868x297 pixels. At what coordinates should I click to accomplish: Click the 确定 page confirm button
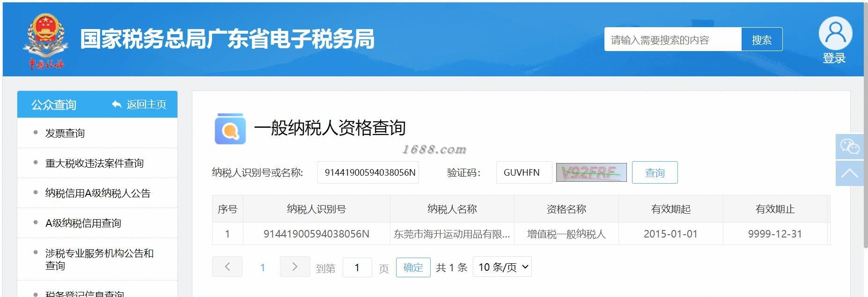(x=413, y=267)
